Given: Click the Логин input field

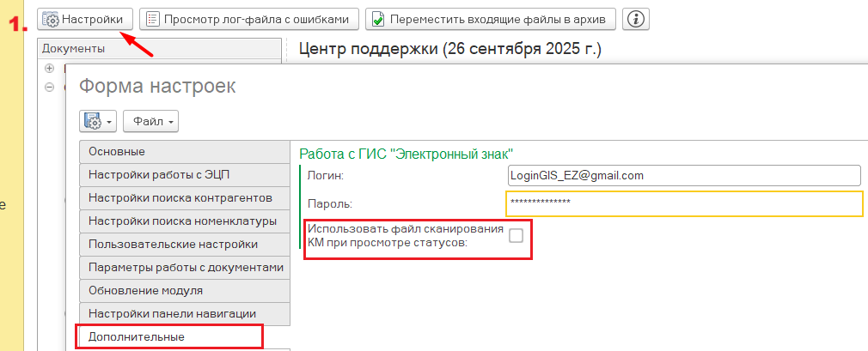Looking at the screenshot, I should (683, 175).
